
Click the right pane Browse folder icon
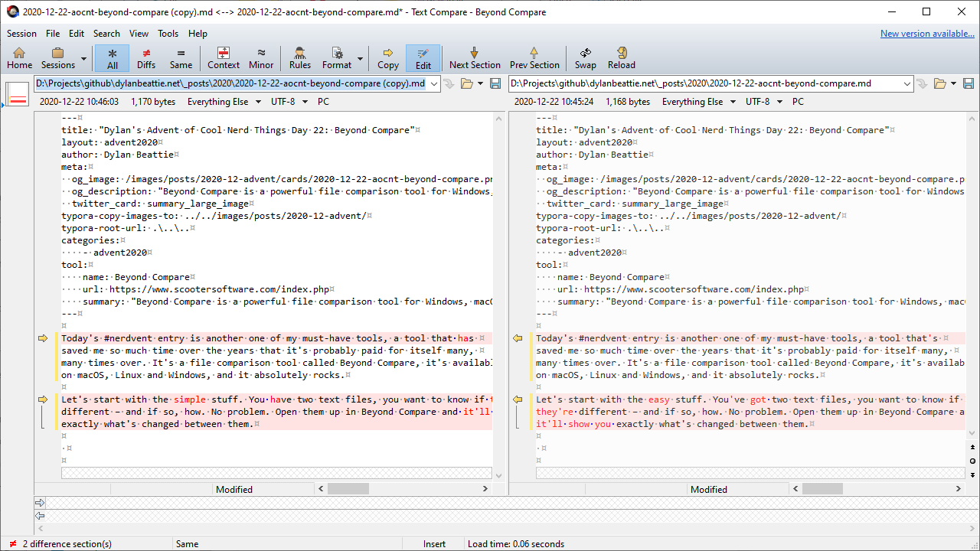(x=940, y=83)
